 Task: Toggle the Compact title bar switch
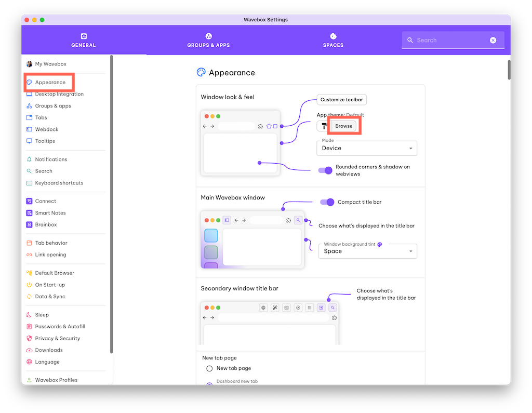click(327, 202)
